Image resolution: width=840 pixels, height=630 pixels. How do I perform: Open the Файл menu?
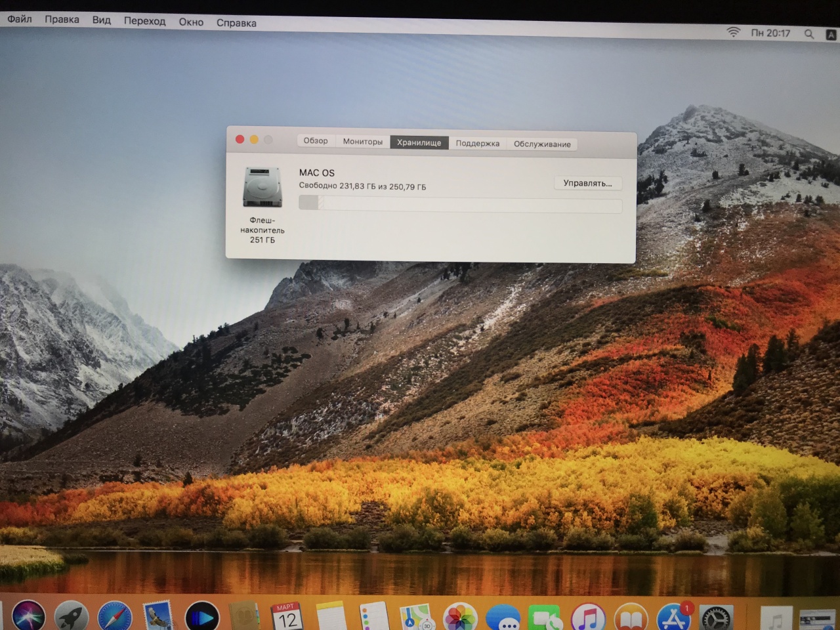(x=20, y=19)
